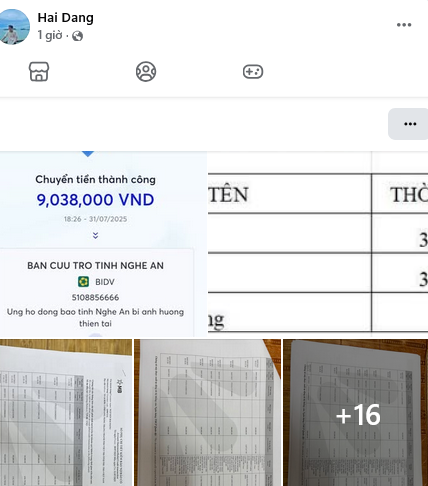
Task: Open the table image with 'TÊN' header
Action: (318, 244)
